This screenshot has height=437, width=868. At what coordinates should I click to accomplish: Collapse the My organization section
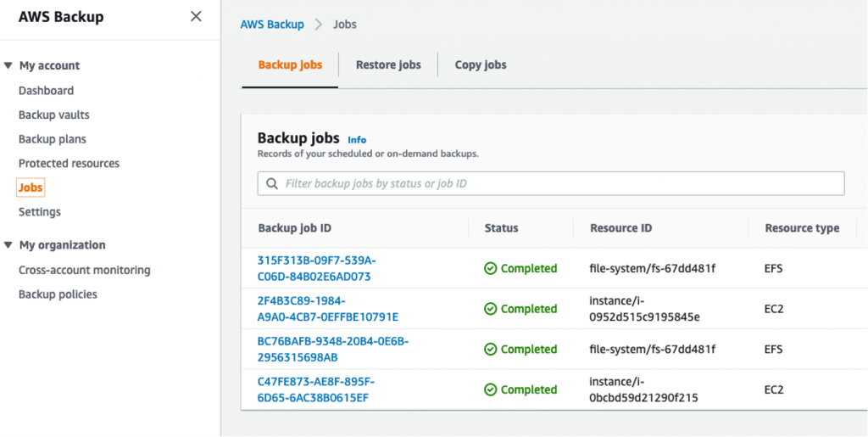(x=8, y=245)
